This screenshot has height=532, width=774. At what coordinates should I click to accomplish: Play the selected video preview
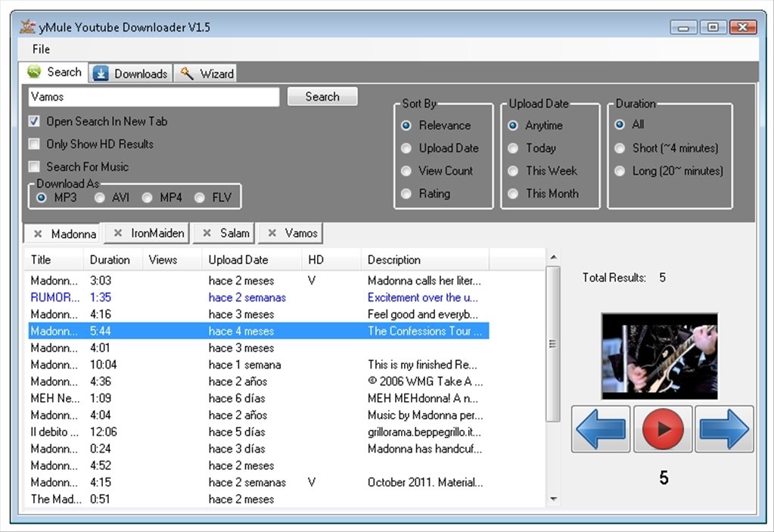coord(663,429)
